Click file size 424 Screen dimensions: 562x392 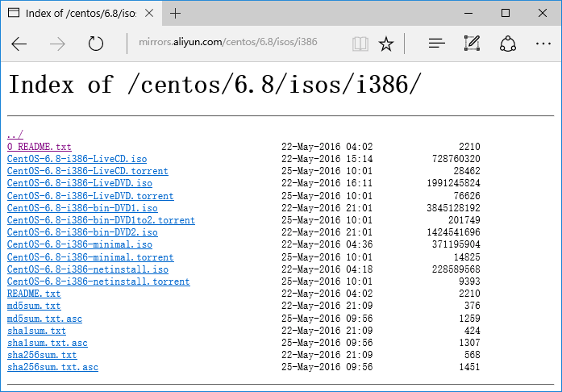472,331
